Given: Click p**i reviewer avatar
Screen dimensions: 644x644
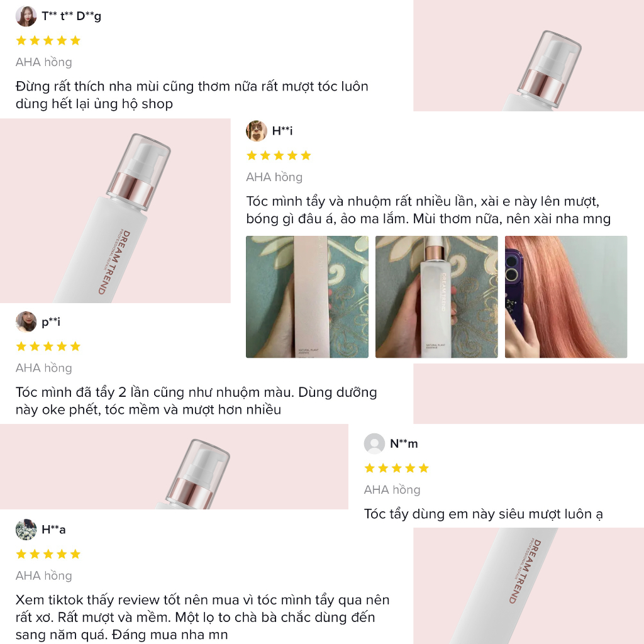Looking at the screenshot, I should (x=26, y=321).
